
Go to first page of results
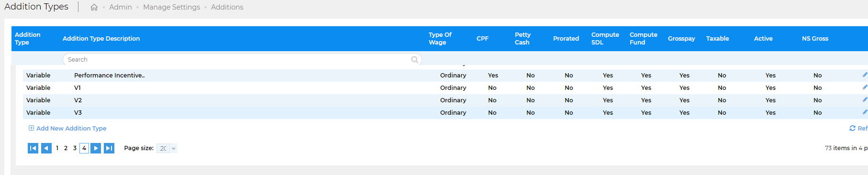[33, 148]
